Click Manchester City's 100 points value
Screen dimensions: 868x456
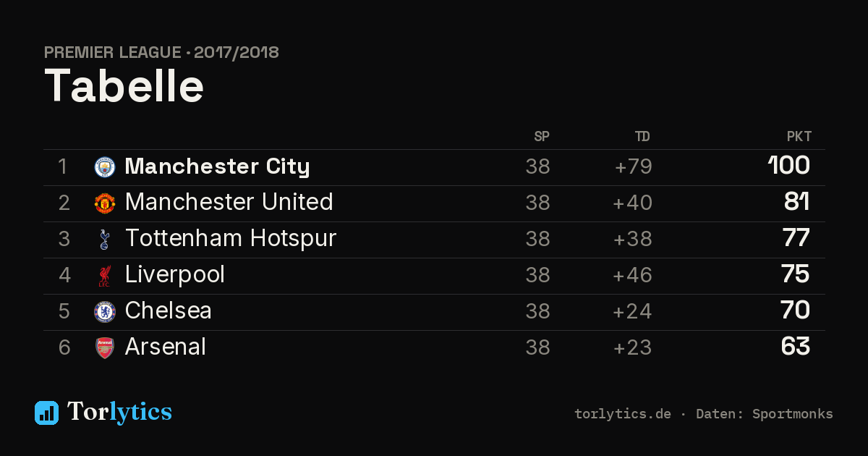pos(789,166)
